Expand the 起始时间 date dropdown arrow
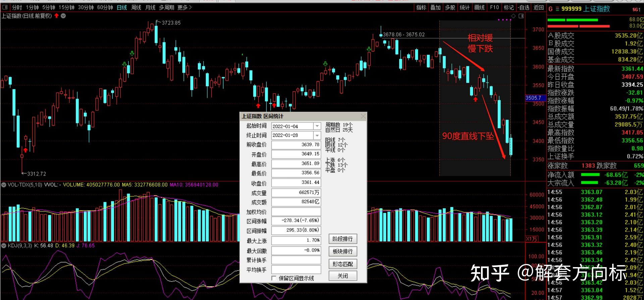 coord(317,126)
